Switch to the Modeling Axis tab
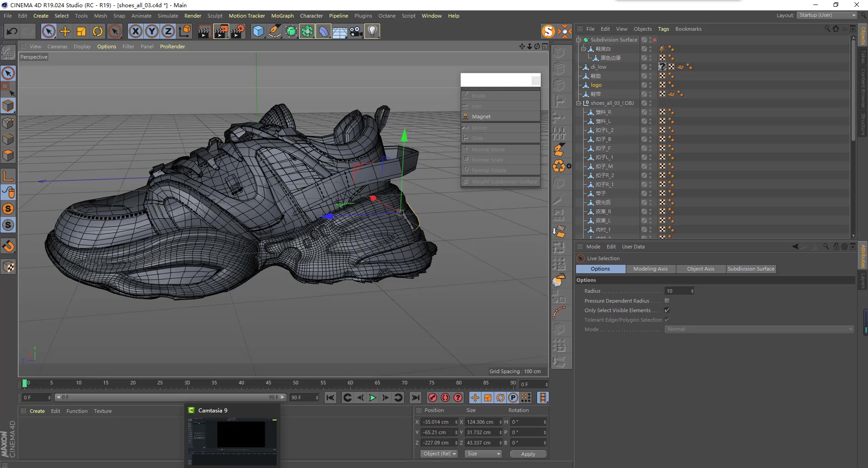 [650, 269]
